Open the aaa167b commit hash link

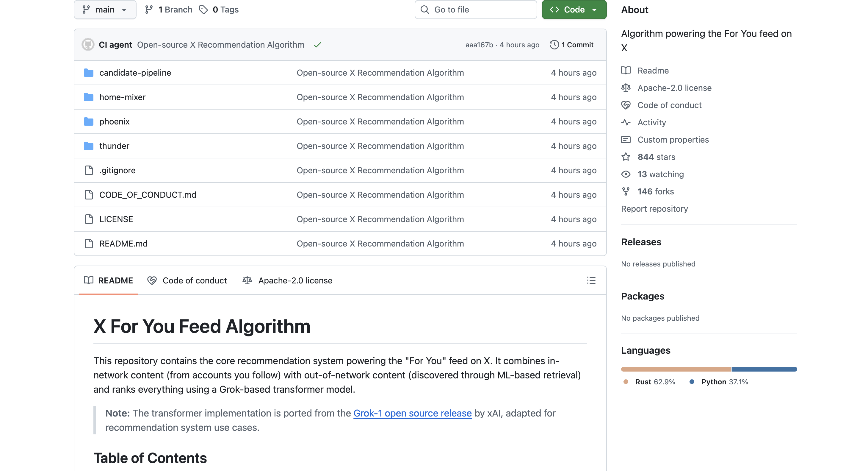tap(479, 45)
